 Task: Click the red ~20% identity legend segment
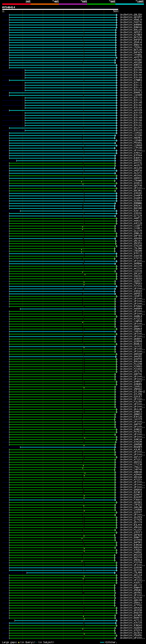[16, 4]
